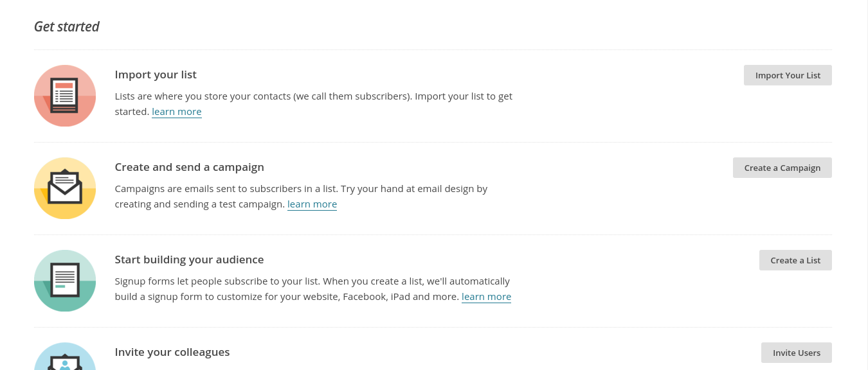Click the Create a List button

tap(795, 260)
